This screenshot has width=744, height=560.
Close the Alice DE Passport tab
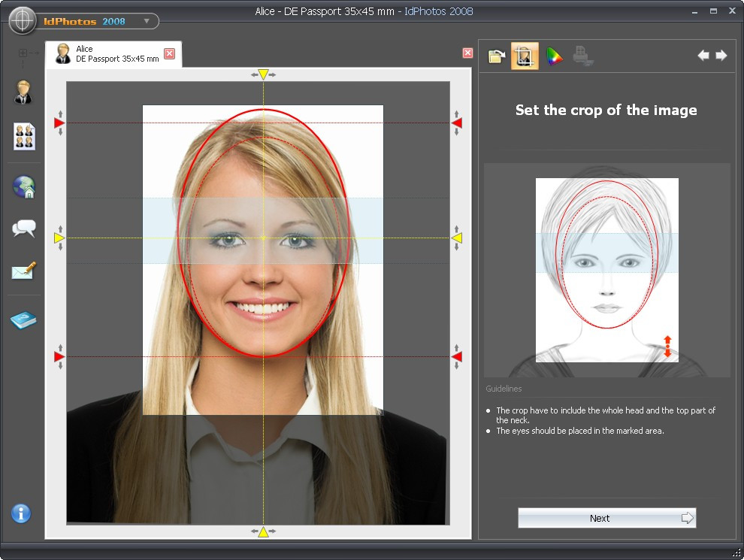point(170,53)
